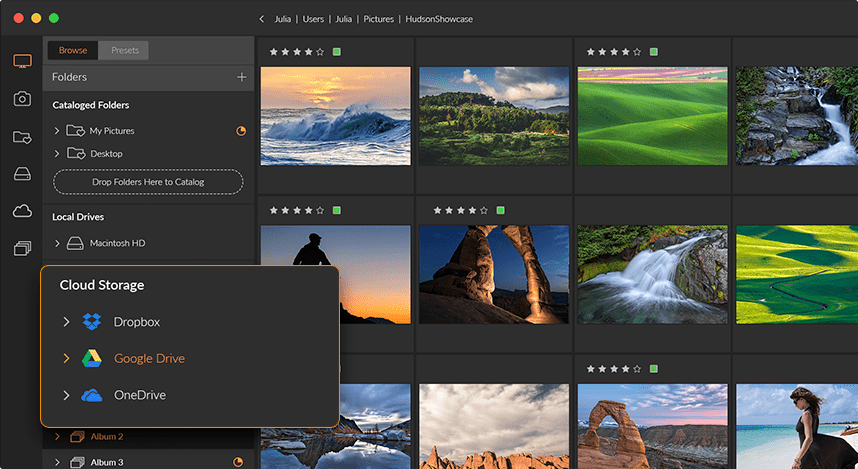Expand the Desktop cataloged folder
Screen dimensions: 858x469
(x=57, y=154)
